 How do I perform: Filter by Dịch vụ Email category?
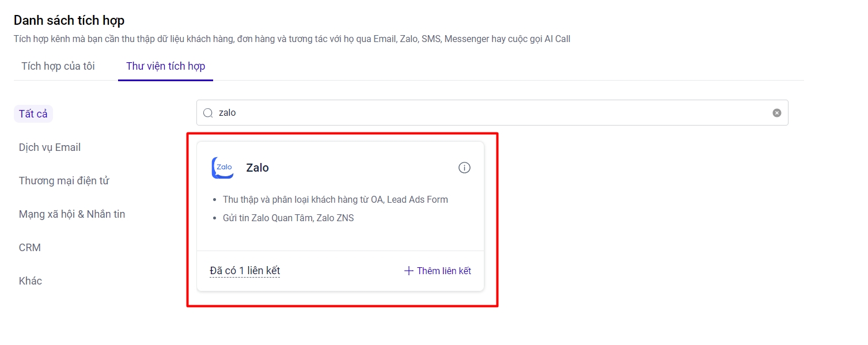coord(50,147)
